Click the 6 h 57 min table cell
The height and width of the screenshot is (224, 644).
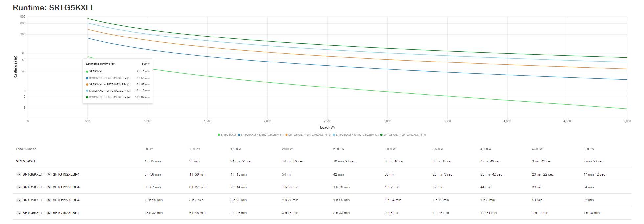click(x=152, y=187)
